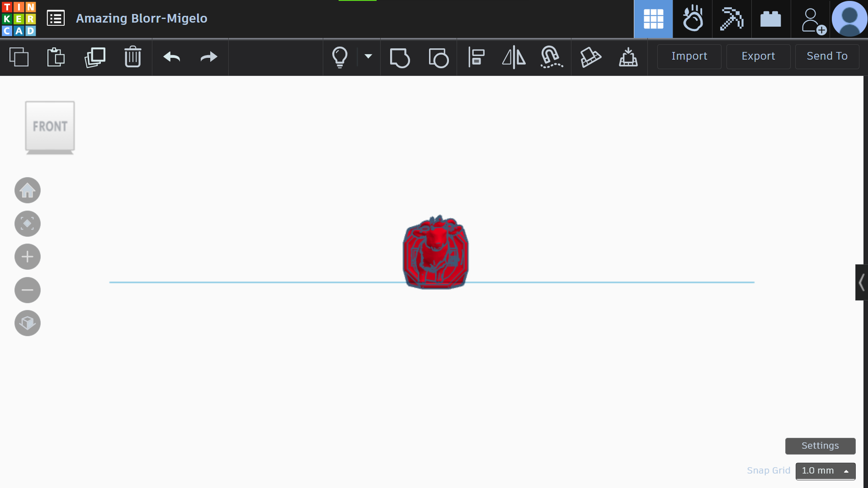Open the Snap Grid 1.0 mm dropdown
This screenshot has width=868, height=488.
click(x=826, y=471)
